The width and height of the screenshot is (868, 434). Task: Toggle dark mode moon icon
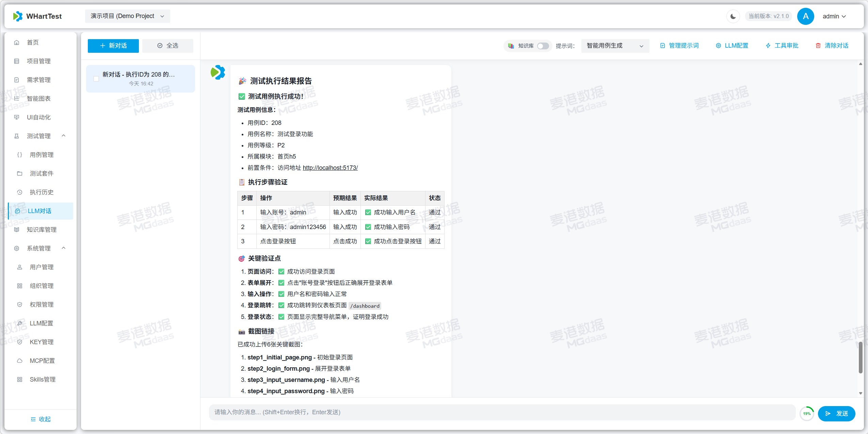coord(733,16)
